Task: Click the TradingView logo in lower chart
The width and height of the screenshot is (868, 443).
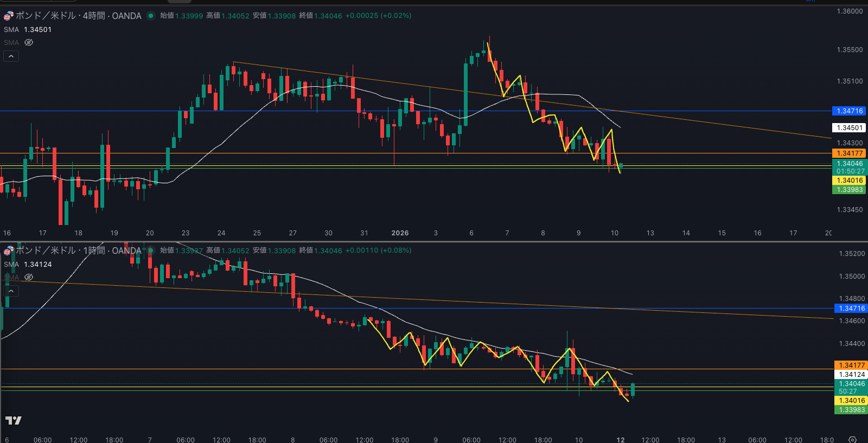Action: [14, 420]
